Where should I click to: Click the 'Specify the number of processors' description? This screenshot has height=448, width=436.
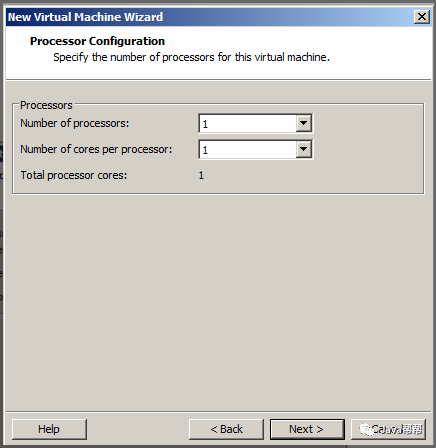click(191, 57)
